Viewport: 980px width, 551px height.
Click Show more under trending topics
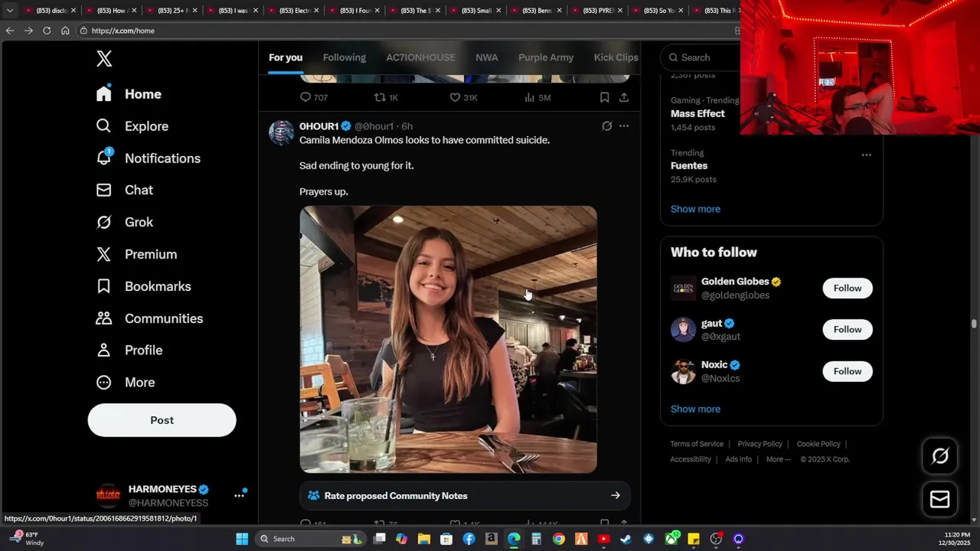tap(695, 209)
